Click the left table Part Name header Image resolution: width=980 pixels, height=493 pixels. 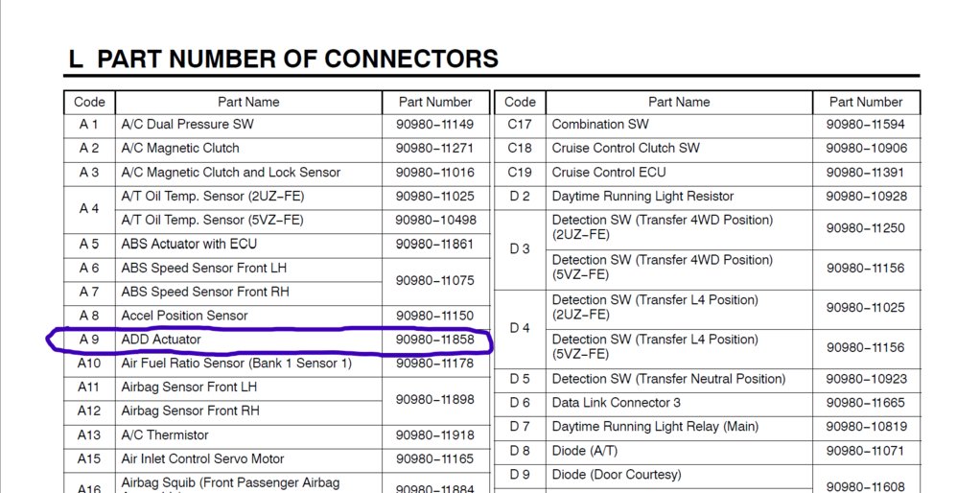tap(248, 102)
